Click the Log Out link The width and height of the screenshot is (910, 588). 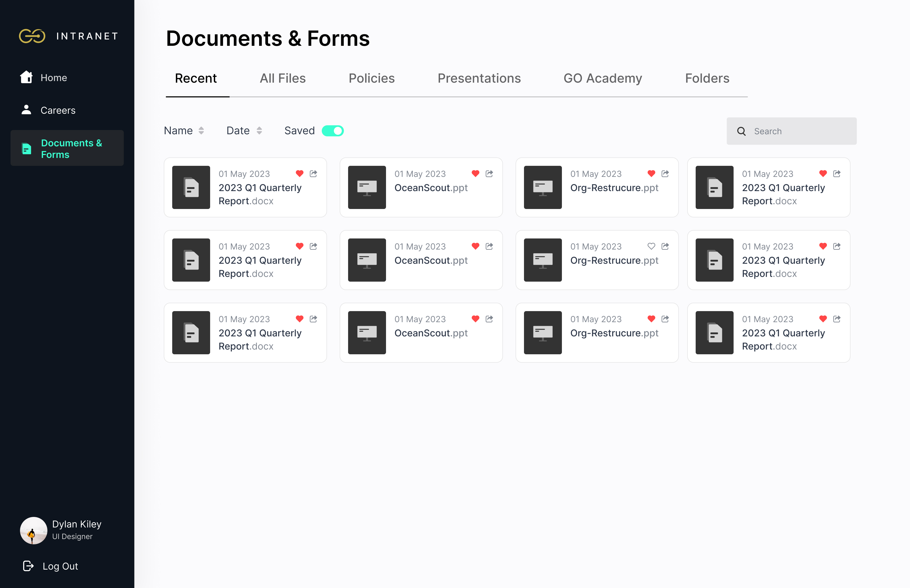60,566
